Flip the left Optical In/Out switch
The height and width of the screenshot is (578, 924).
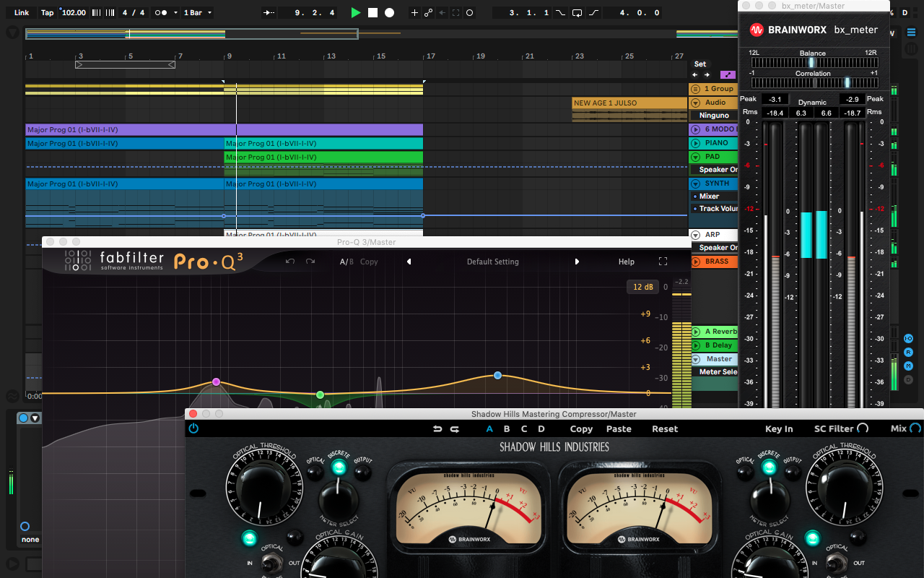[x=272, y=562]
